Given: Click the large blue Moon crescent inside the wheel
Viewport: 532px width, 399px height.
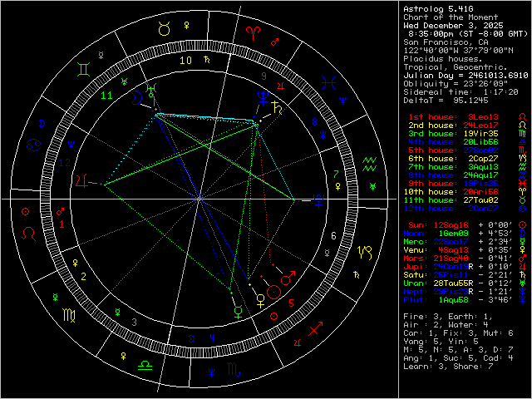Looking at the screenshot, I should click(x=136, y=98).
